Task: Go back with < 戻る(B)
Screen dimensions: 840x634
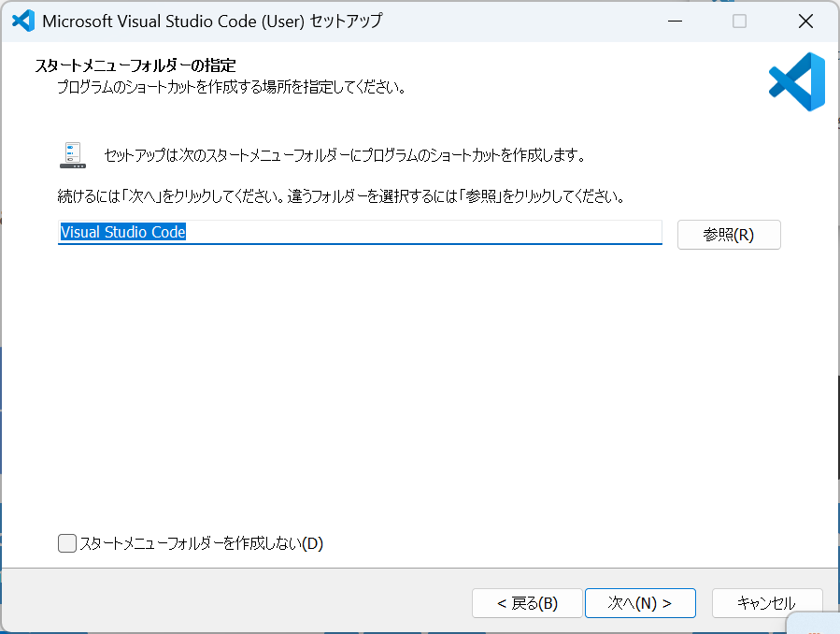Action: coord(527,603)
